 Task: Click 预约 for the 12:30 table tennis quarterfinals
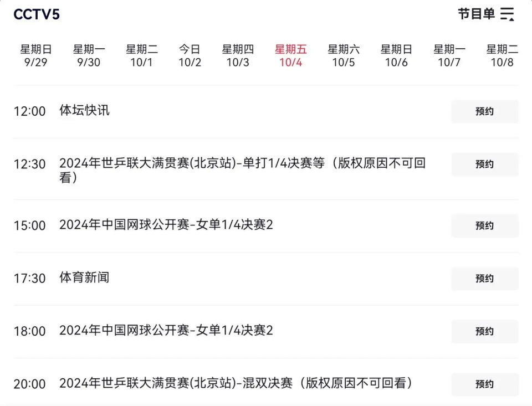(x=484, y=165)
